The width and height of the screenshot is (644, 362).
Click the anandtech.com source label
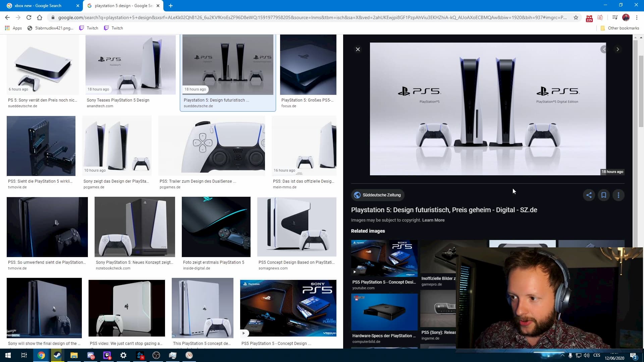tap(100, 106)
